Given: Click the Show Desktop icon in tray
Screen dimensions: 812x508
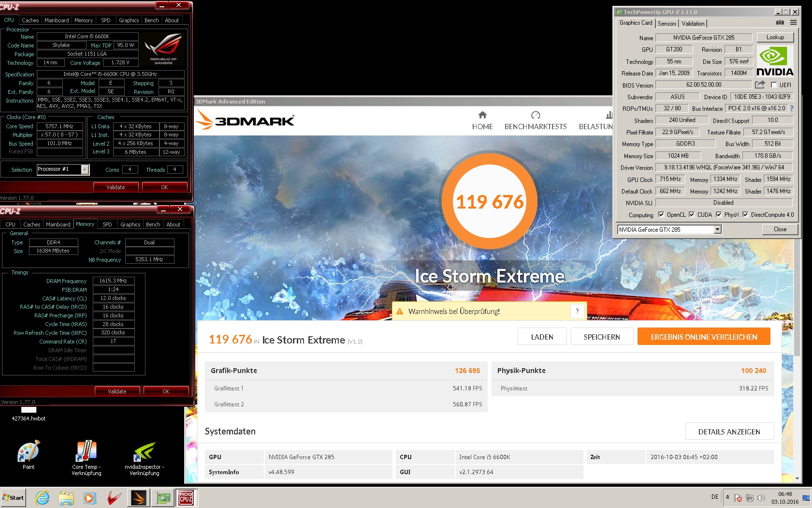Looking at the screenshot, I should pos(806,497).
